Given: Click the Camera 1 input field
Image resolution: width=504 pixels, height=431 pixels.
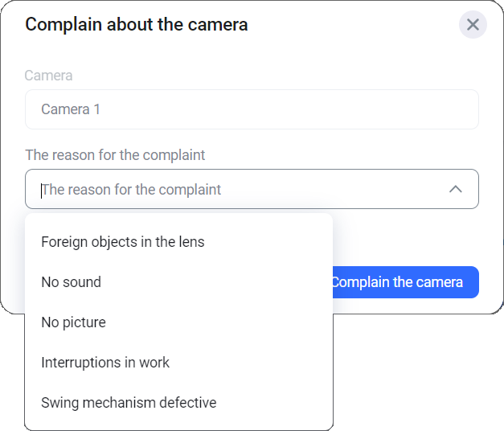Looking at the screenshot, I should pyautogui.click(x=252, y=109).
